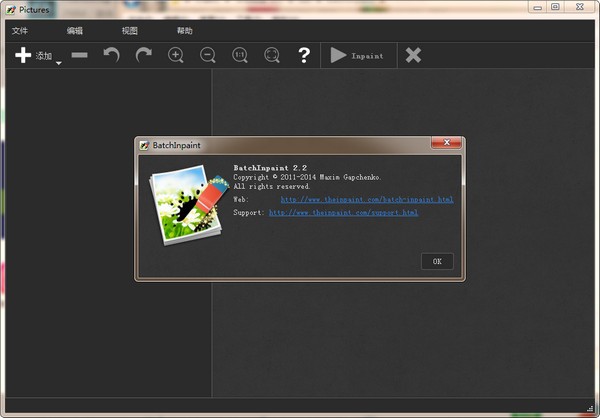The image size is (600, 418).
Task: Open the support.html support link
Action: [343, 213]
